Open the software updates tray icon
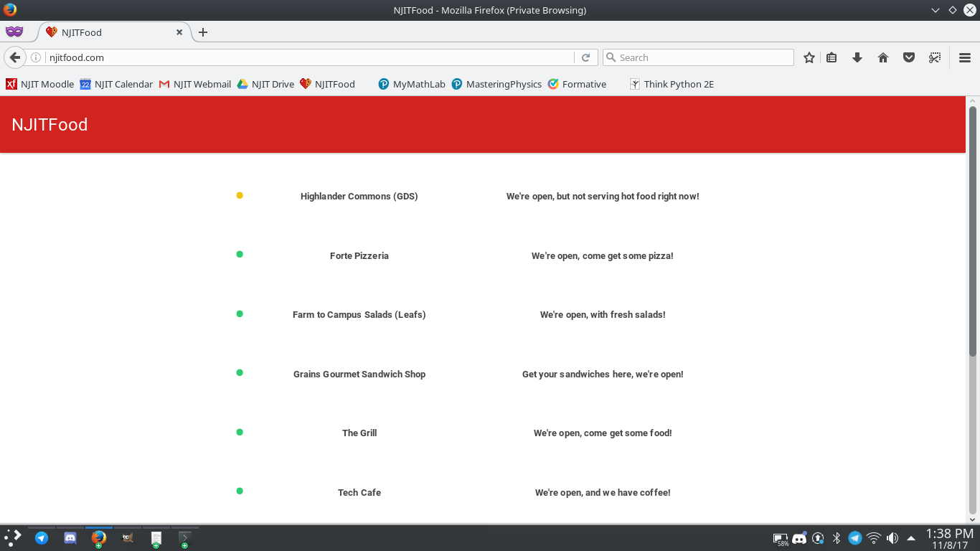 click(818, 538)
